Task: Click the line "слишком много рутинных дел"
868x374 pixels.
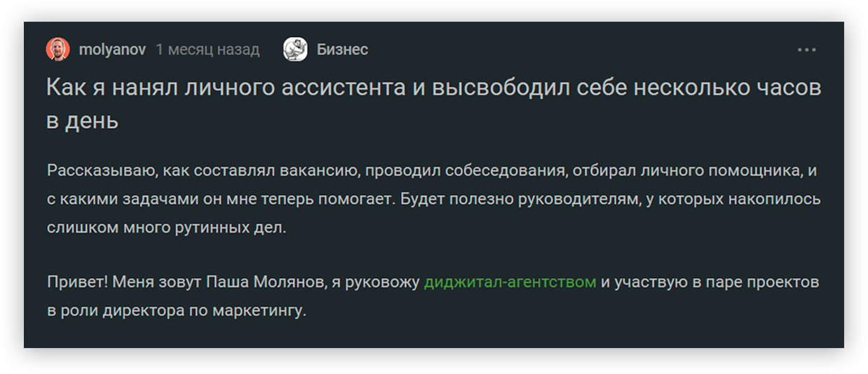Action: [x=166, y=228]
